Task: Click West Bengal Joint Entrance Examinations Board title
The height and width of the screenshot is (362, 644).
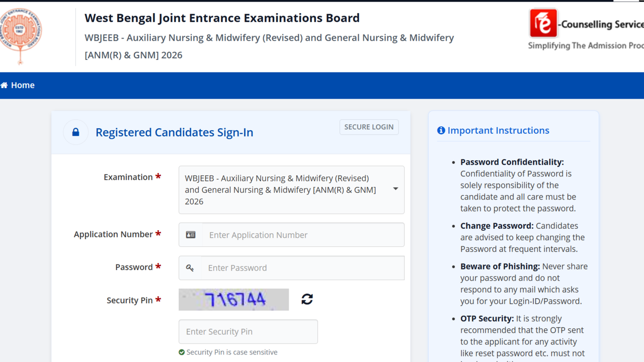Action: (x=222, y=18)
